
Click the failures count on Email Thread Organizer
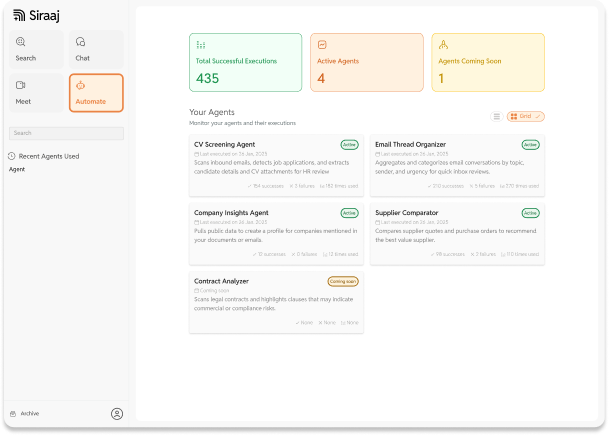click(482, 186)
